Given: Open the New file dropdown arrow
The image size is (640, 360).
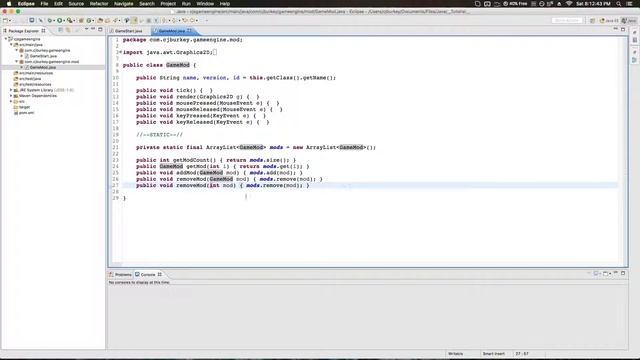Looking at the screenshot, I should pos(10,21).
